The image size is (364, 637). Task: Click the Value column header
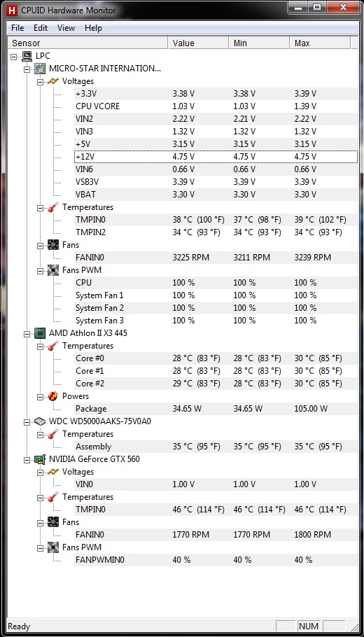click(x=198, y=43)
